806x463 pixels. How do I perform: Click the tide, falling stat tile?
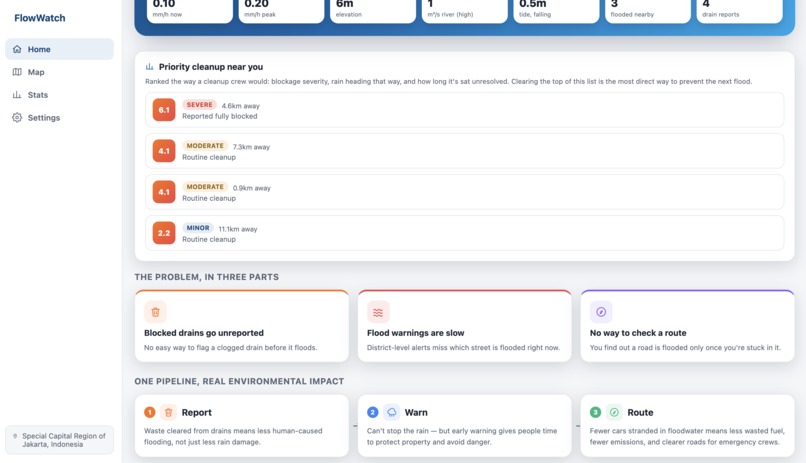[x=556, y=10]
